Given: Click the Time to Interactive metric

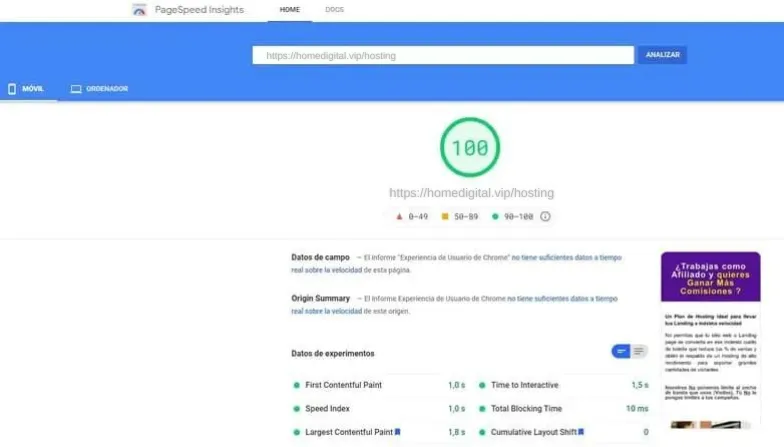Looking at the screenshot, I should coord(564,385).
